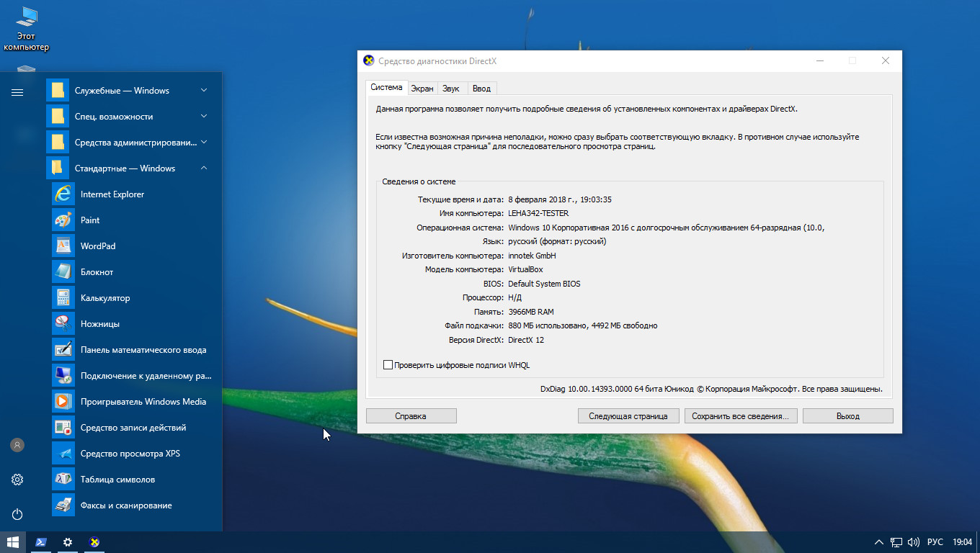The width and height of the screenshot is (980, 553).
Task: Open Средство просмотра XPS
Action: pos(133,454)
